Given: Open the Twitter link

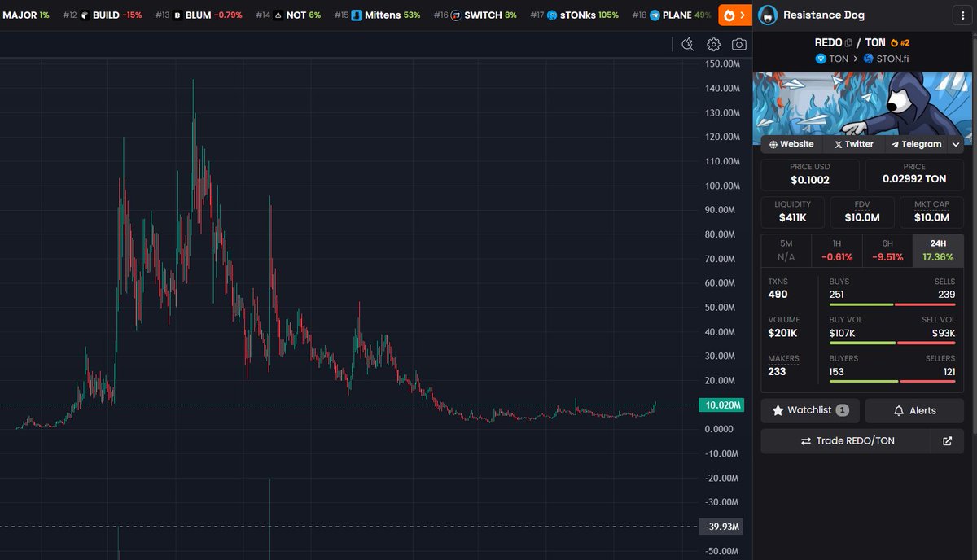Looking at the screenshot, I should 853,144.
